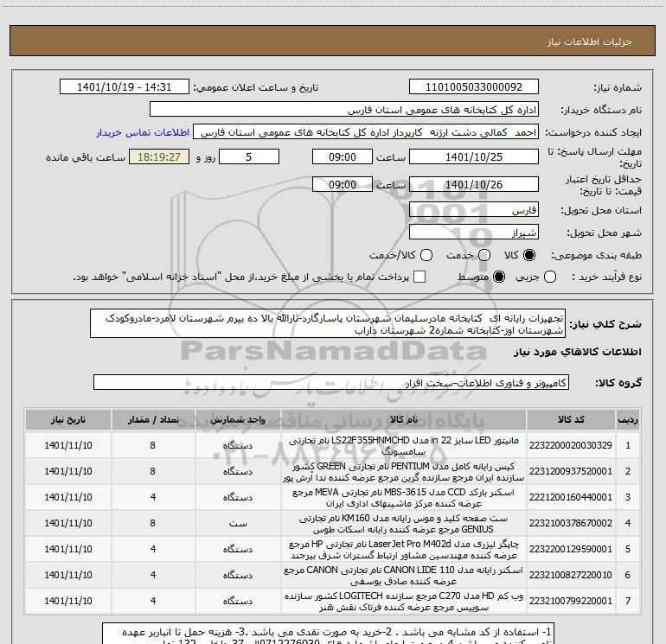This screenshot has width=666, height=644.
Task: Click the notes text box below the table
Action: coord(329,634)
